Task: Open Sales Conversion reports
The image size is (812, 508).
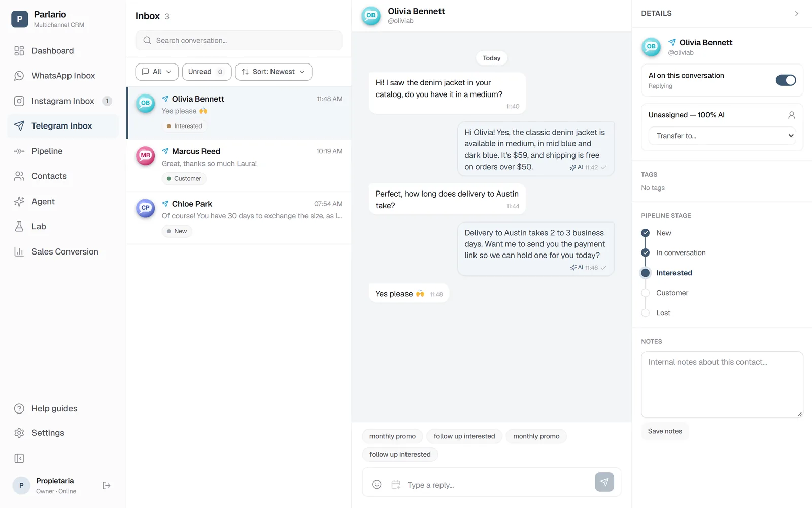Action: coord(63,252)
